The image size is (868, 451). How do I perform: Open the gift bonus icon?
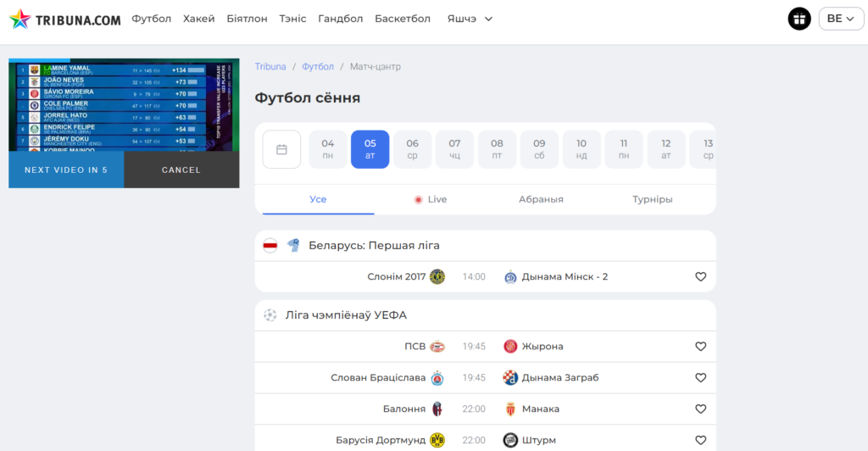[x=798, y=19]
